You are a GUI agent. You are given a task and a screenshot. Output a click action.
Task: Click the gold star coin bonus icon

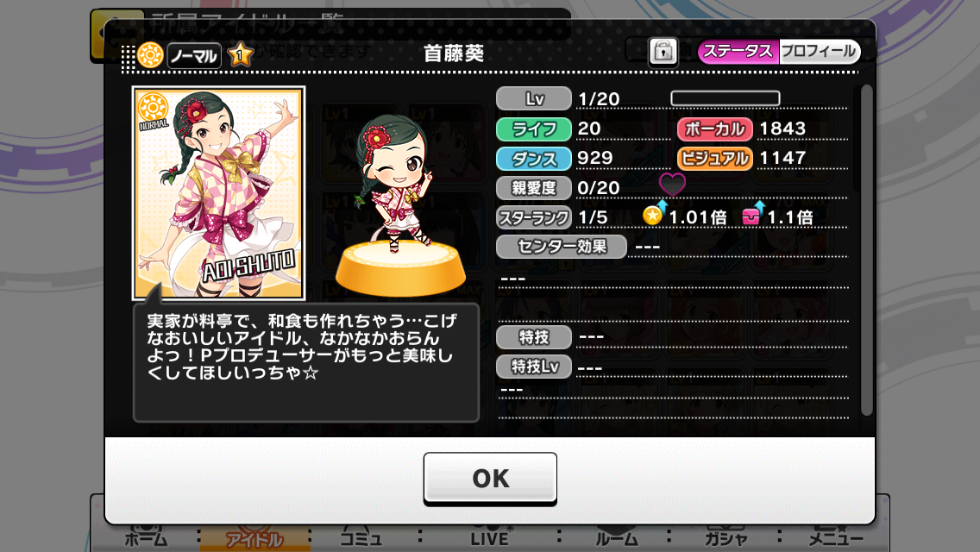[x=654, y=215]
